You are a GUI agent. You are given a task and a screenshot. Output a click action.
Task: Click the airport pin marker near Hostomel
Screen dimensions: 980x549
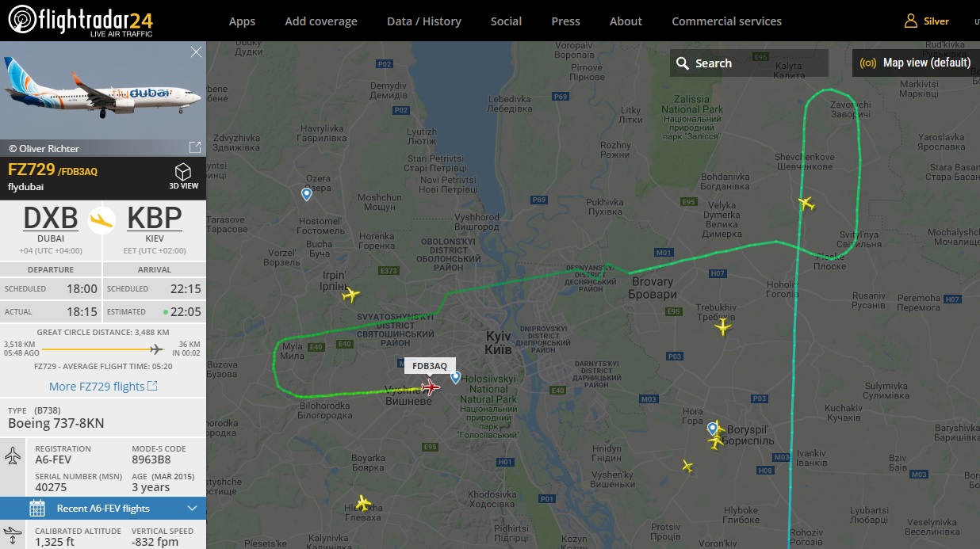point(307,194)
